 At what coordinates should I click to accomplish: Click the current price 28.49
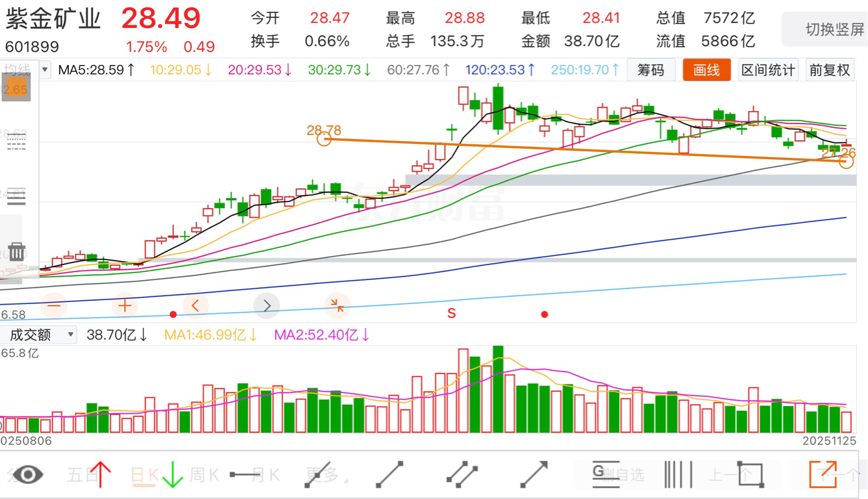(161, 18)
